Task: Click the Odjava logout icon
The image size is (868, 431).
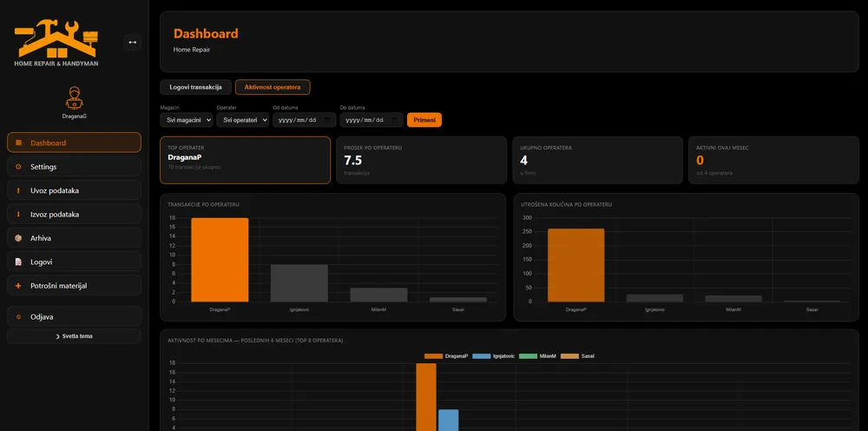Action: pos(18,317)
